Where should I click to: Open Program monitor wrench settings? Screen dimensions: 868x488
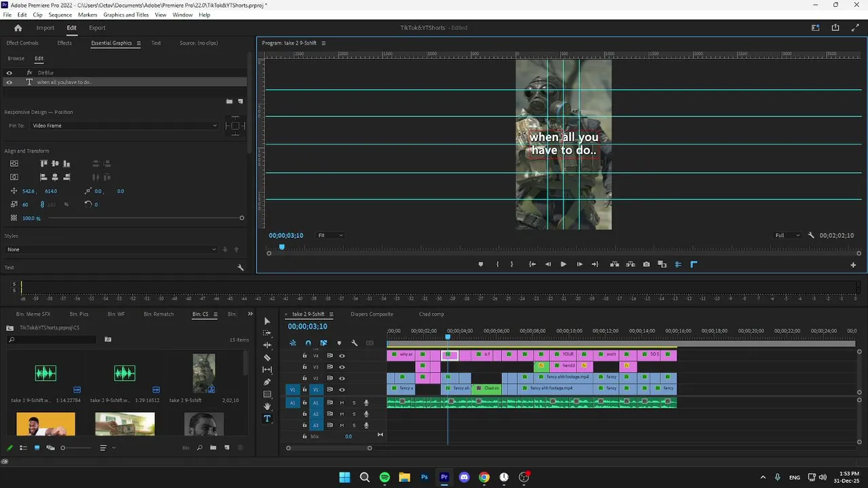(x=811, y=235)
